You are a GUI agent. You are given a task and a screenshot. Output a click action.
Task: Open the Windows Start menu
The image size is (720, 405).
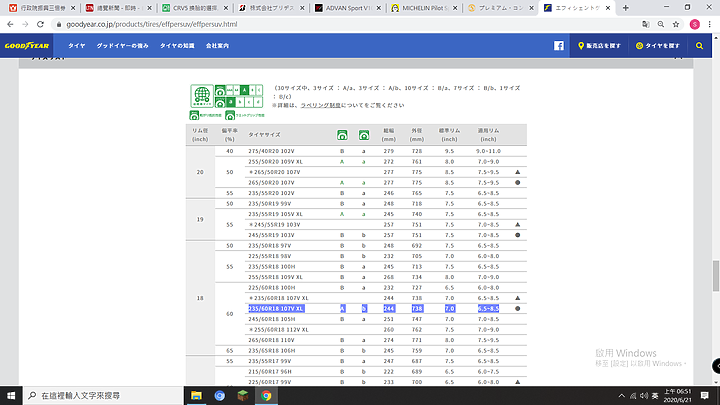coord(11,395)
